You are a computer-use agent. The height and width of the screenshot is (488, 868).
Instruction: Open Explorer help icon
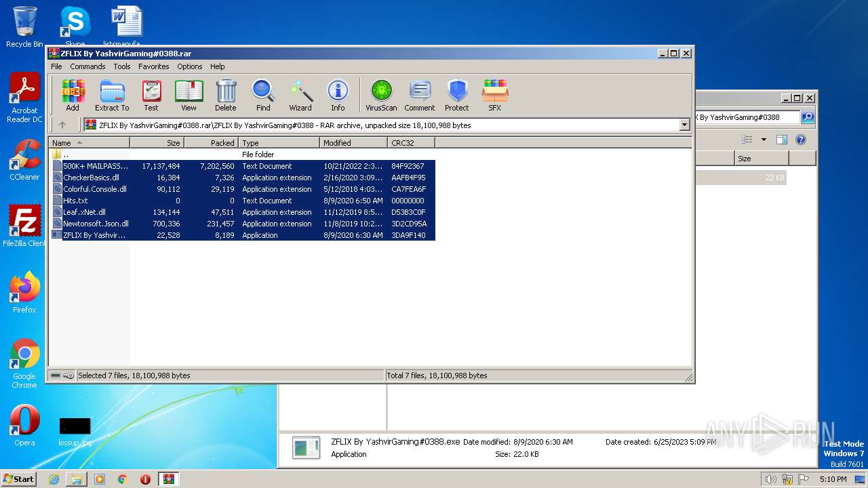tap(801, 140)
